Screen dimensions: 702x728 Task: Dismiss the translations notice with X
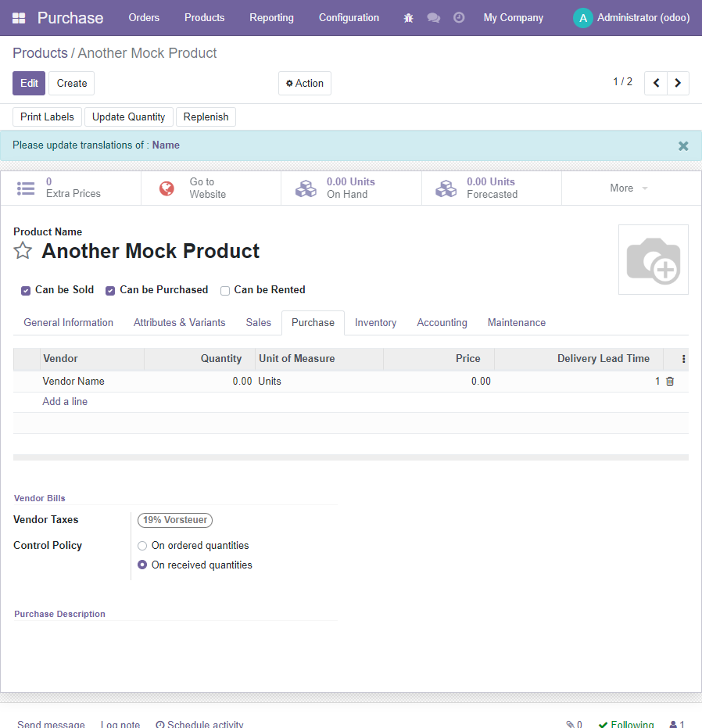tap(683, 146)
